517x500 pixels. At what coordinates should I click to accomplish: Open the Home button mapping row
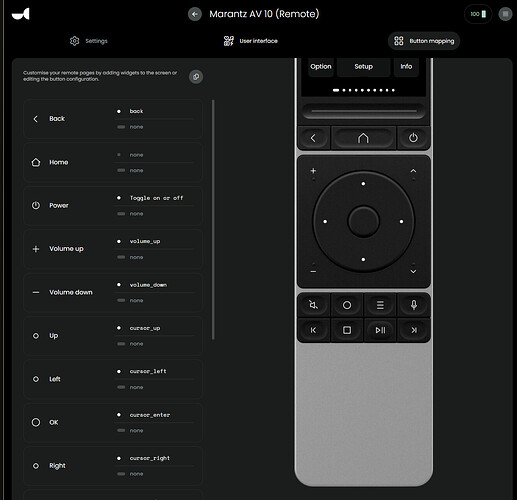(113, 162)
